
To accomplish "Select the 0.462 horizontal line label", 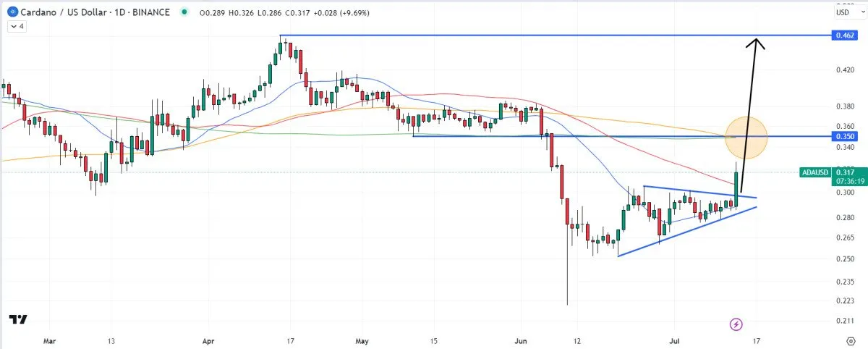I will click(x=843, y=35).
